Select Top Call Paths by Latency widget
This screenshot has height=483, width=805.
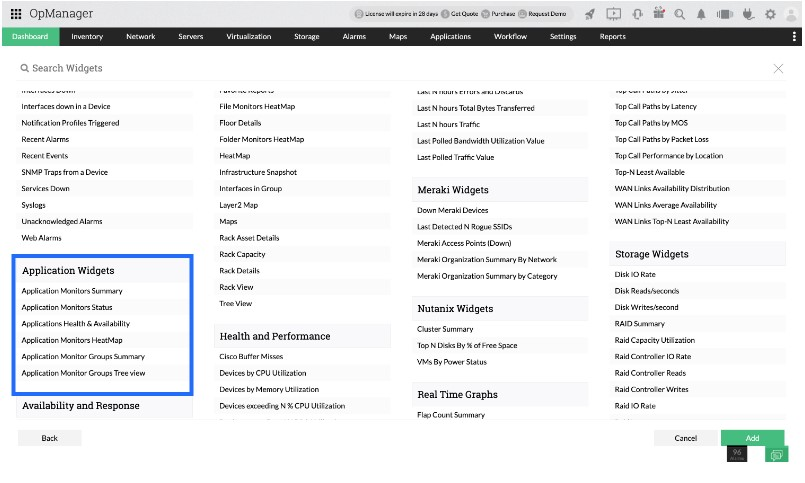tap(656, 106)
